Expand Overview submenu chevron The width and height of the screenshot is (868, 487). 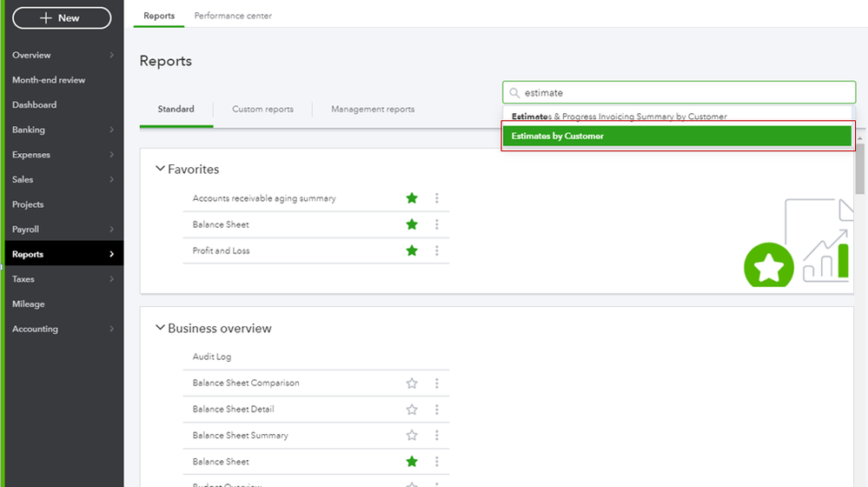111,55
